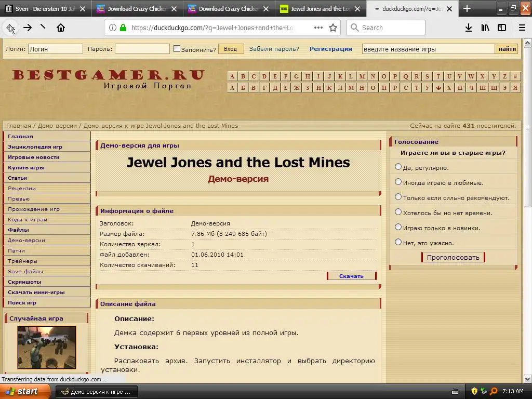The width and height of the screenshot is (532, 399).
Task: Choose Только если сильно рекомендуют option
Action: (398, 197)
